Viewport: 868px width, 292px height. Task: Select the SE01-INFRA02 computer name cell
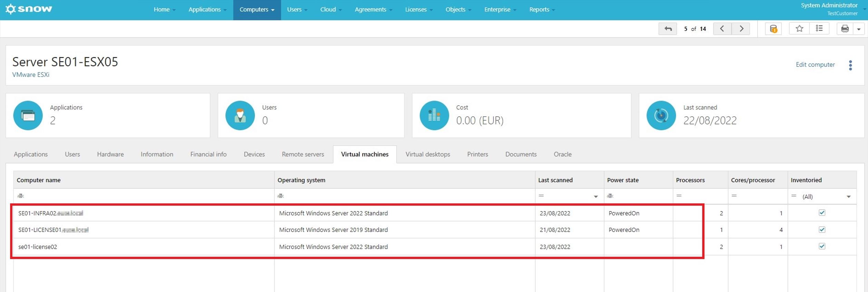(144, 213)
